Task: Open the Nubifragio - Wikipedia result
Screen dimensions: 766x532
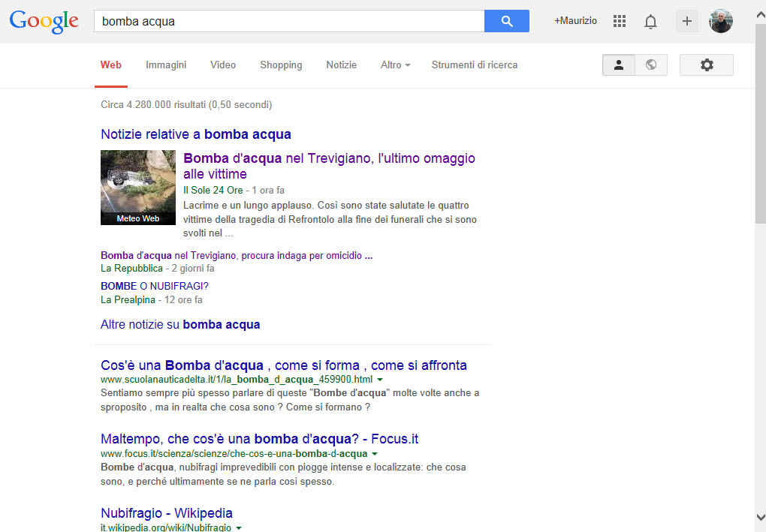Action: (167, 513)
